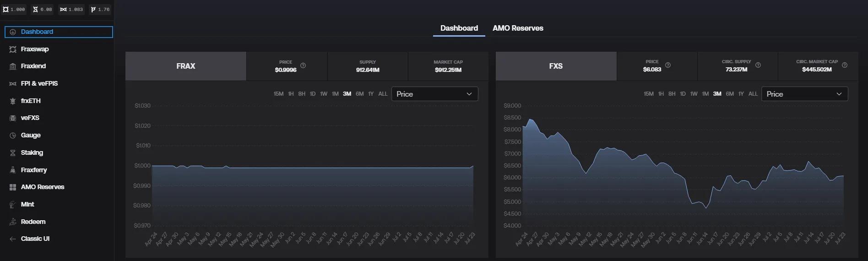Set FXS chart range to ALL

(x=753, y=94)
